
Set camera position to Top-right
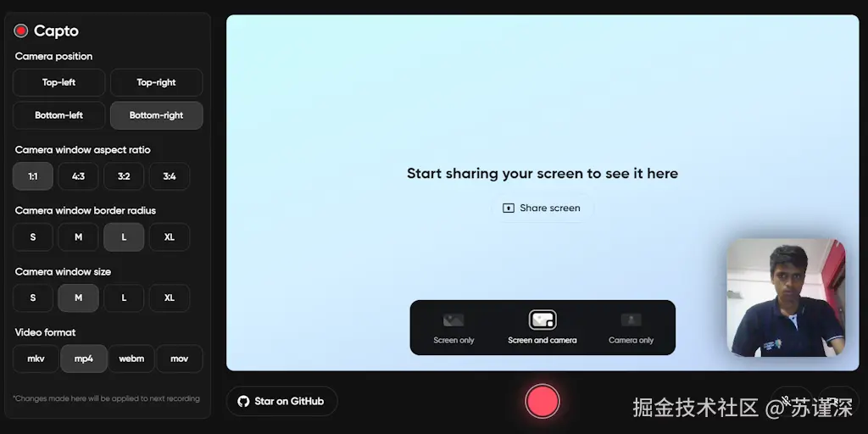(156, 82)
